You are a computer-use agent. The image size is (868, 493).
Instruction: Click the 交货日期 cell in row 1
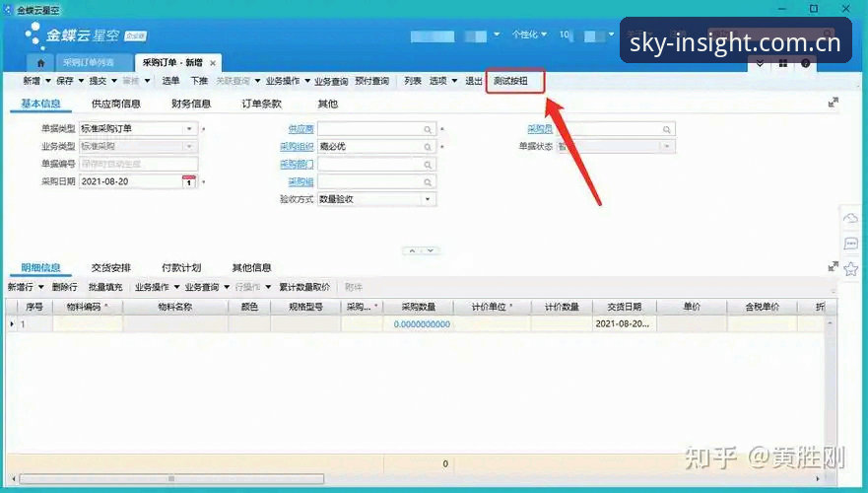(625, 324)
